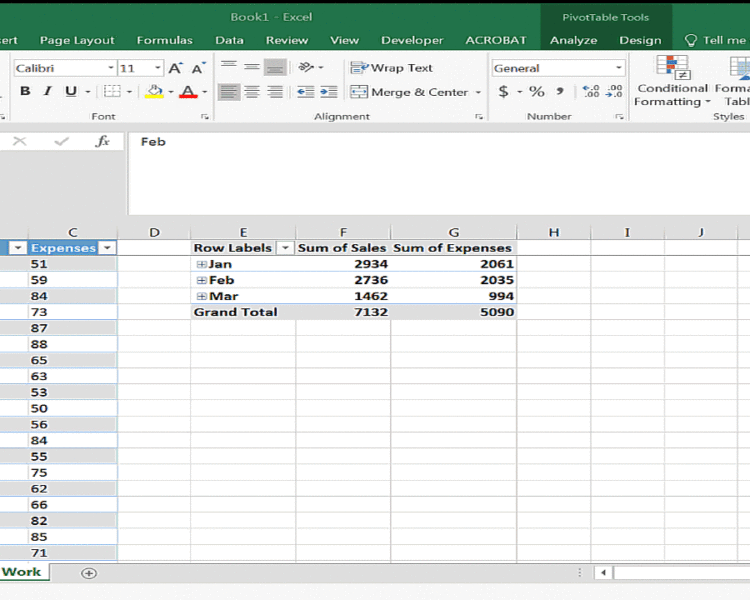Switch to the Analyze ribbon tab
750x600 pixels.
[573, 40]
